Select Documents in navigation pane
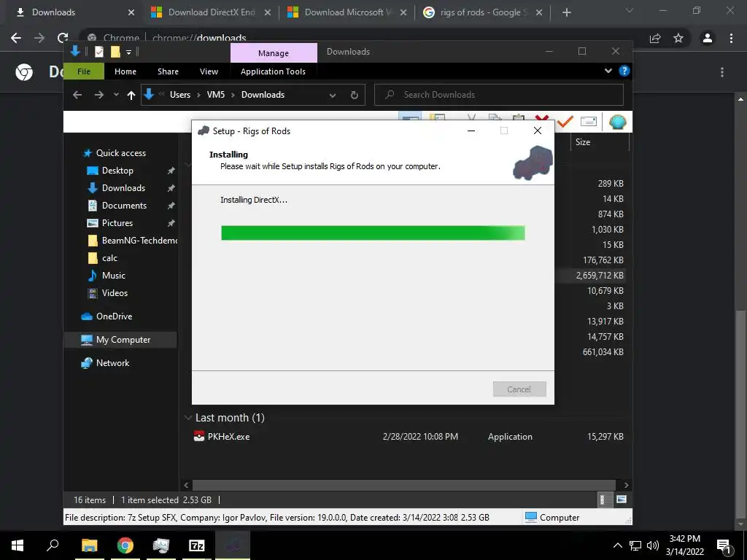The image size is (747, 560). pos(124,205)
